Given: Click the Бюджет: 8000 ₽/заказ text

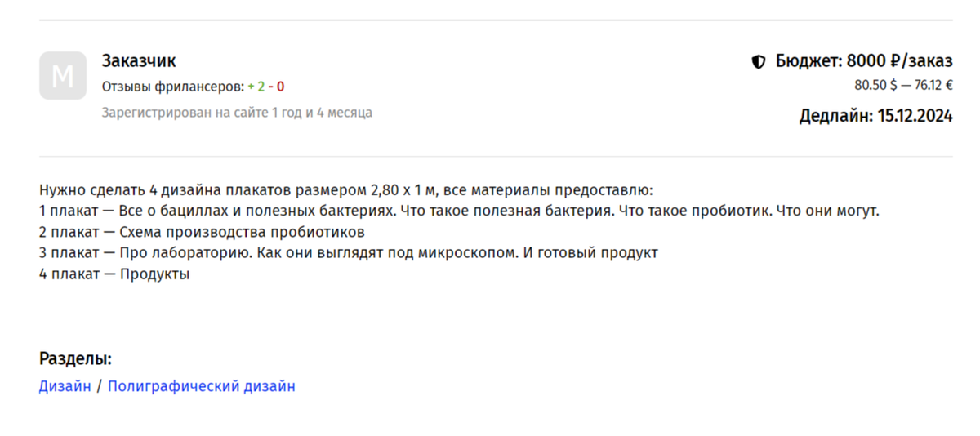Looking at the screenshot, I should pos(864,61).
